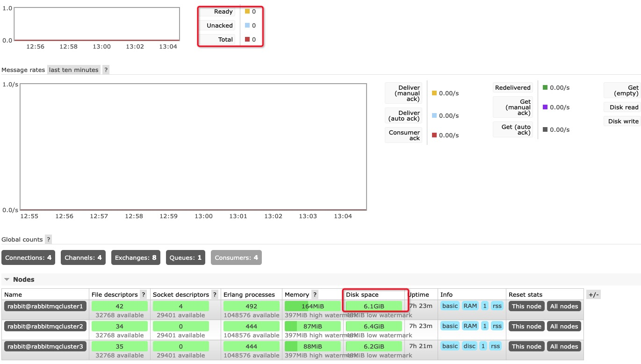Reset stats for This node on rabbitmqcluster1
The image size is (641, 364).
coord(526,307)
